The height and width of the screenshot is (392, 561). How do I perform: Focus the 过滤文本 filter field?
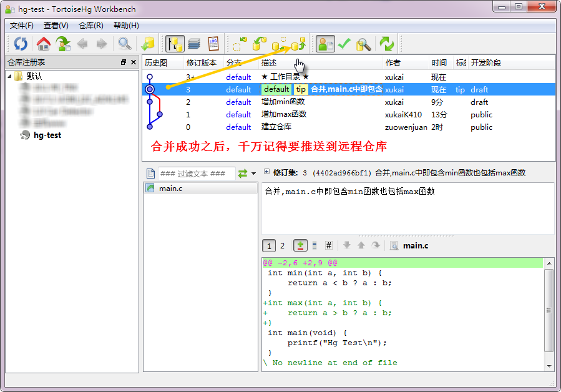197,174
